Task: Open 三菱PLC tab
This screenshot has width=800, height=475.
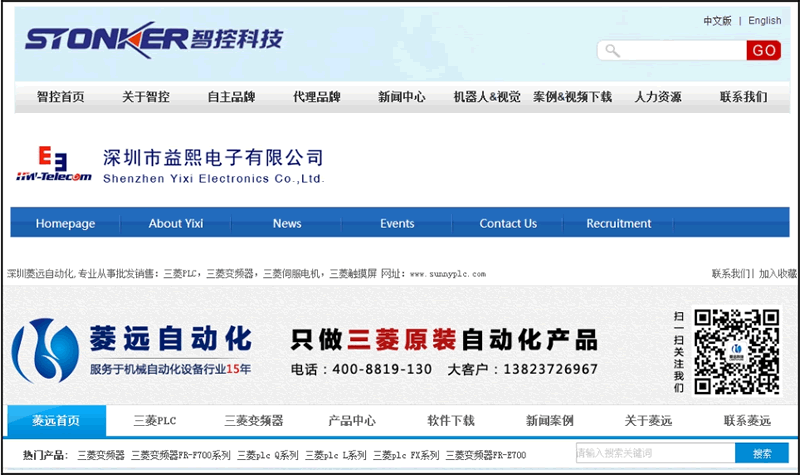Action: (x=155, y=421)
